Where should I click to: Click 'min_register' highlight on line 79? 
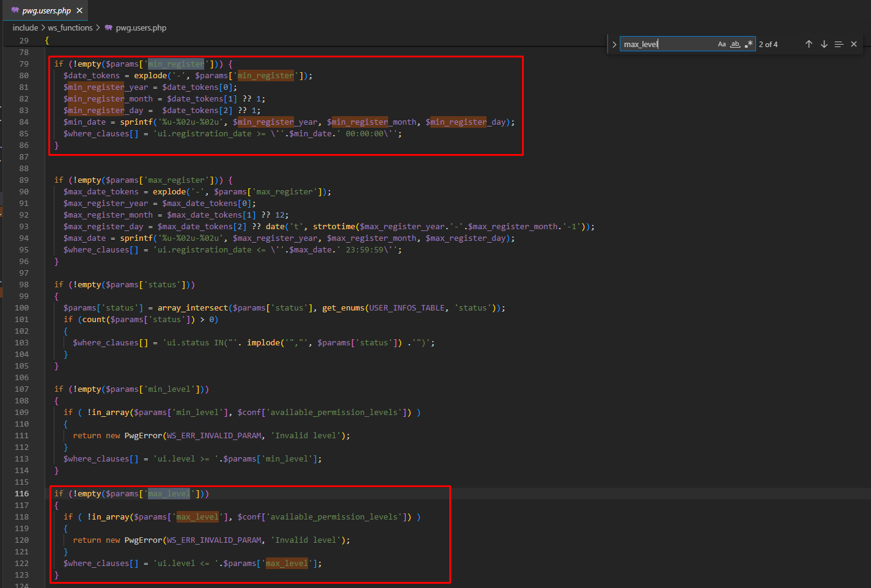(176, 64)
